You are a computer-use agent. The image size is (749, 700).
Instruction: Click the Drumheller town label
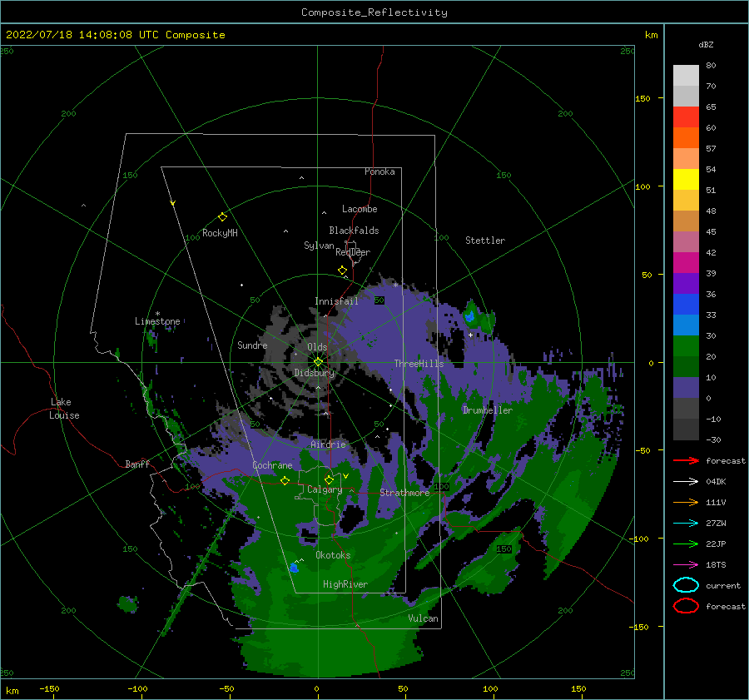487,410
